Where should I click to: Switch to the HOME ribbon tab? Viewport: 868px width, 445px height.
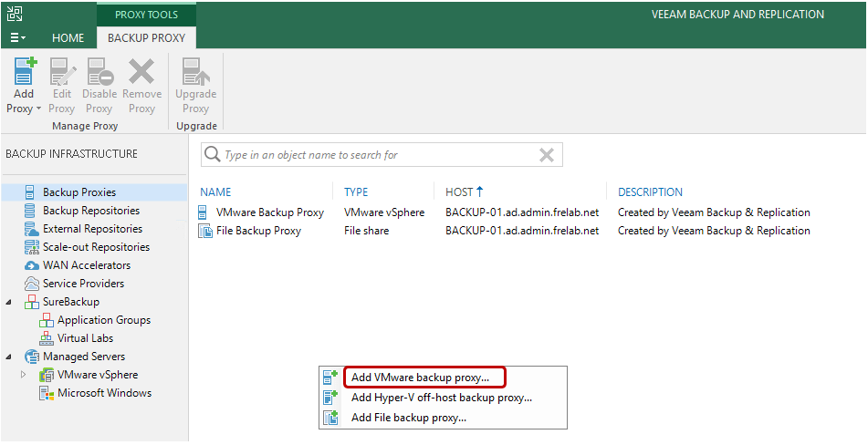click(68, 38)
